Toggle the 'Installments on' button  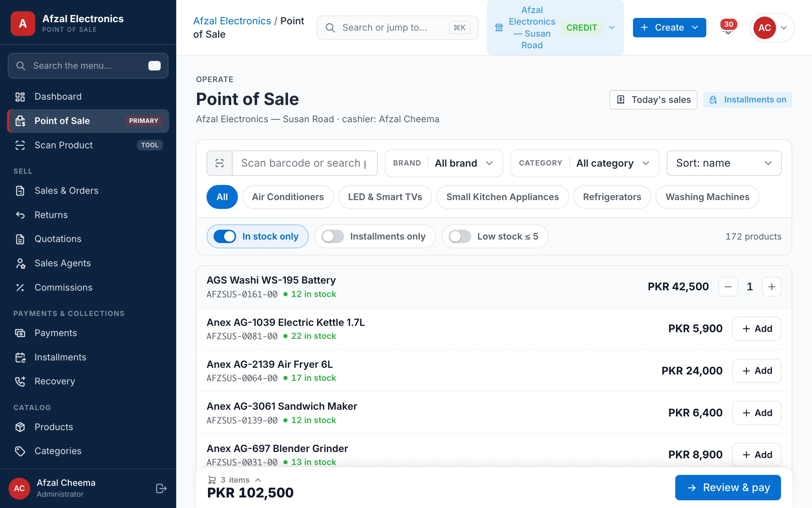click(748, 100)
